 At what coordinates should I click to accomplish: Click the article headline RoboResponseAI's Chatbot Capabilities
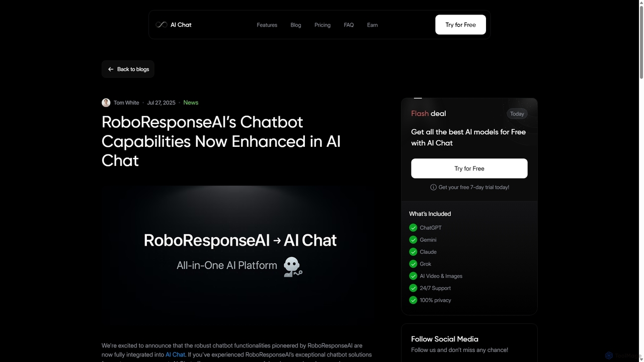[x=221, y=141]
